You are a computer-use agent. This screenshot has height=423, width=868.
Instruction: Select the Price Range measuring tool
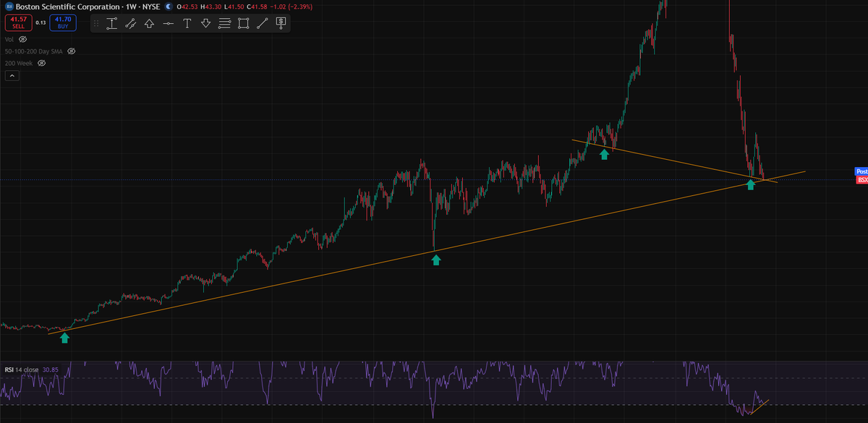coord(112,23)
